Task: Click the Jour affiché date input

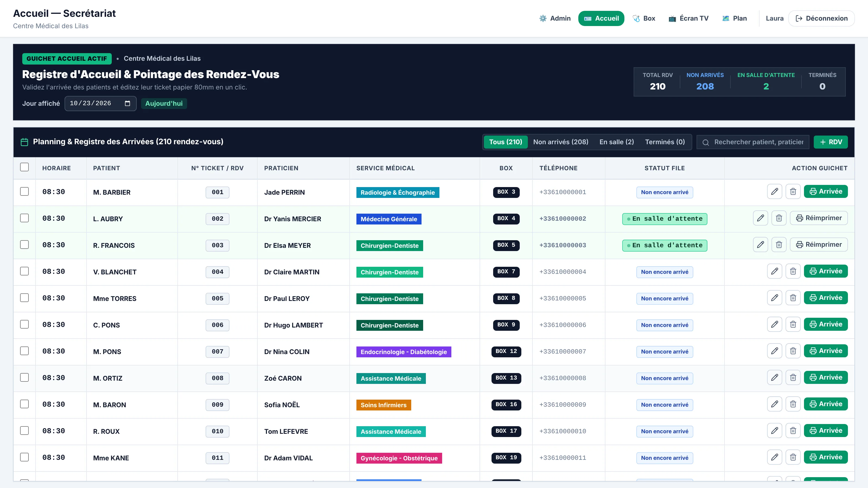Action: click(100, 103)
